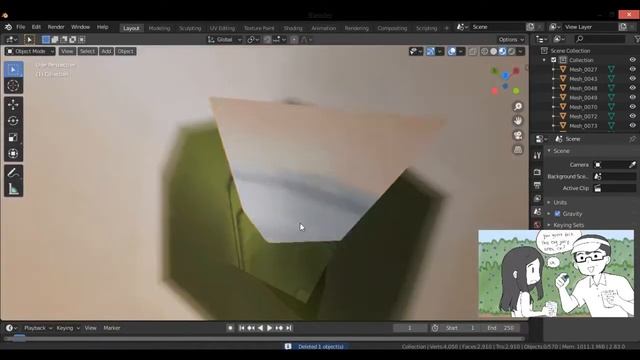This screenshot has width=640, height=360.
Task: Hide Mesh_0048 with eye icon
Action: coord(632,88)
